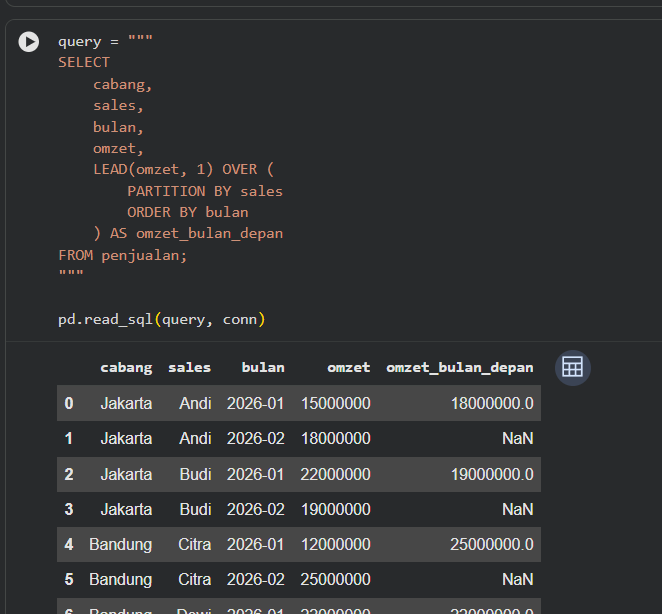Click 2026-02 in row 5
662x614 pixels.
point(255,579)
